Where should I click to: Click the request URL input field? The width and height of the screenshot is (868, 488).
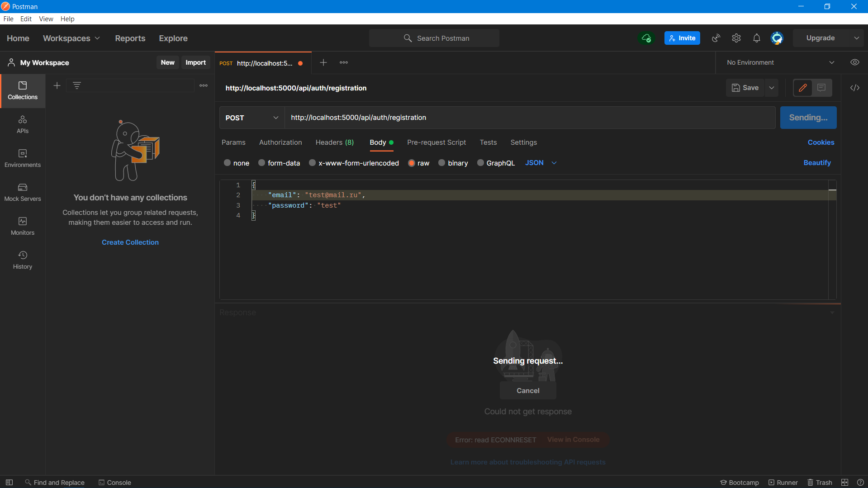(x=530, y=118)
